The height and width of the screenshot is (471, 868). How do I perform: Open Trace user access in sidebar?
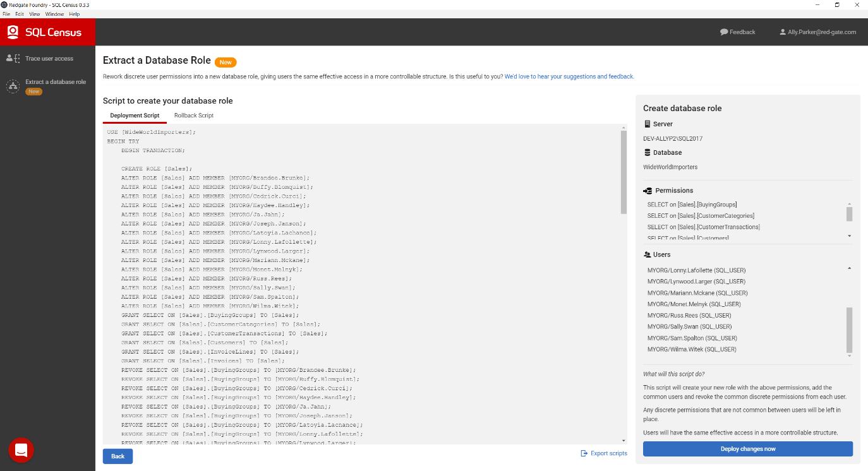pos(49,59)
